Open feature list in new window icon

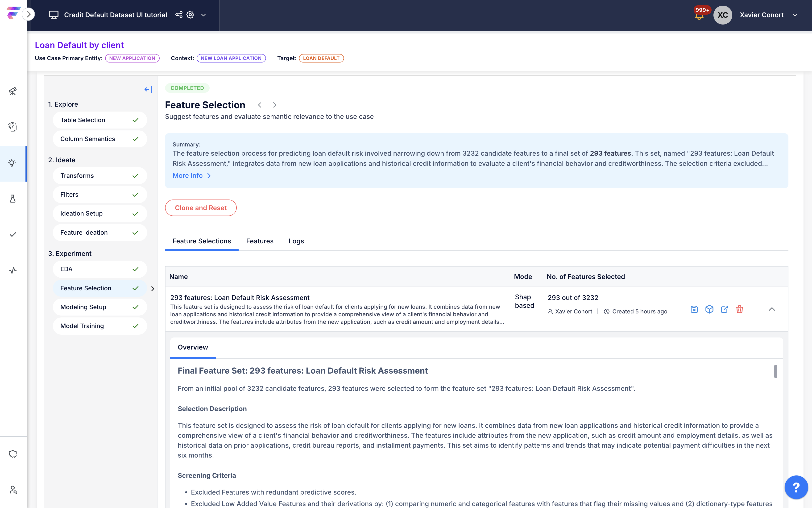tap(724, 309)
